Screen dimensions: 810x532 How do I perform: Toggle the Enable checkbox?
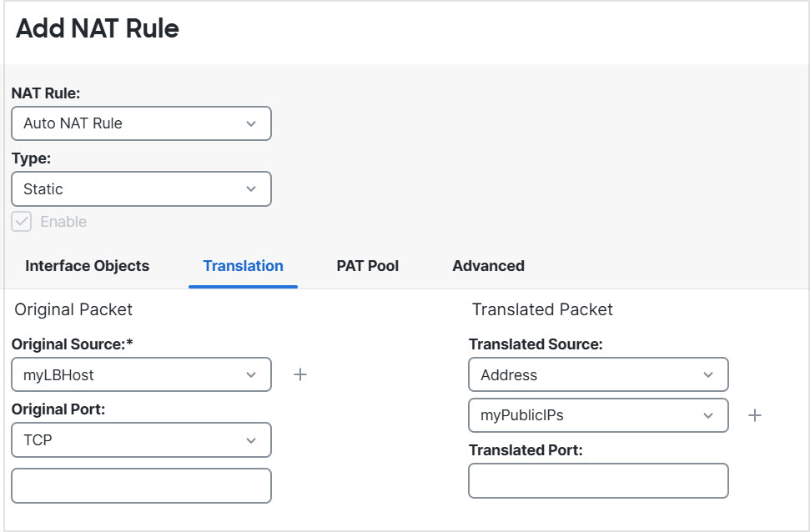pyautogui.click(x=22, y=222)
